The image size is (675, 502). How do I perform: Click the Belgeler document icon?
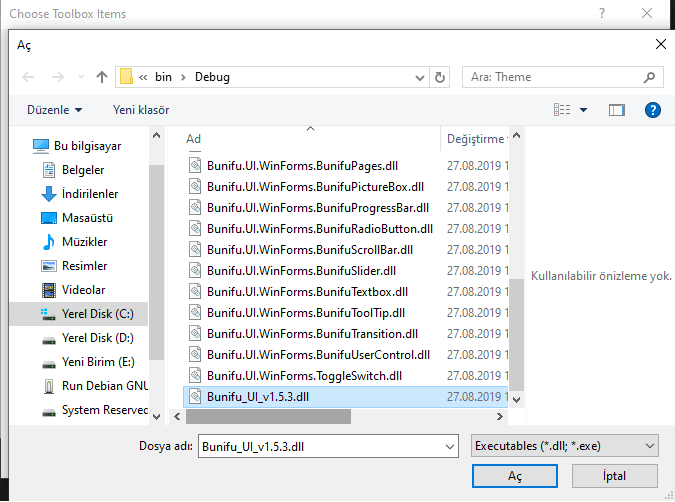[x=49, y=170]
